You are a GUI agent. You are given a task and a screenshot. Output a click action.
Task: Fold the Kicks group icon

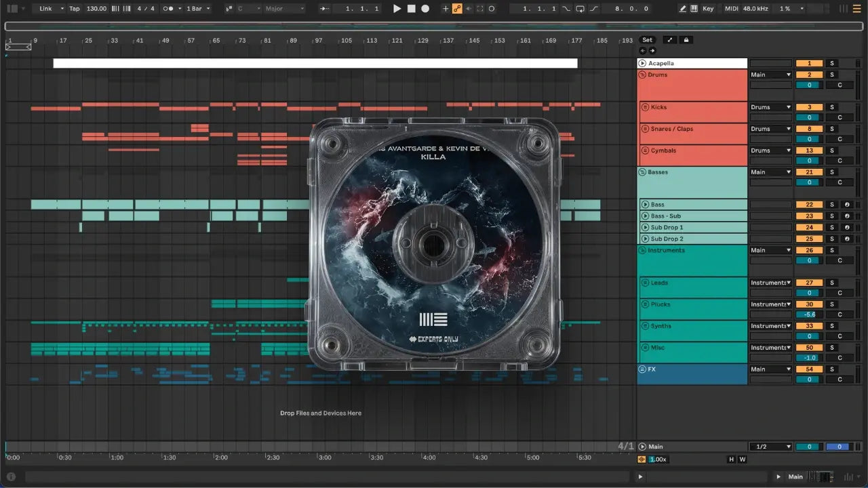pyautogui.click(x=645, y=107)
